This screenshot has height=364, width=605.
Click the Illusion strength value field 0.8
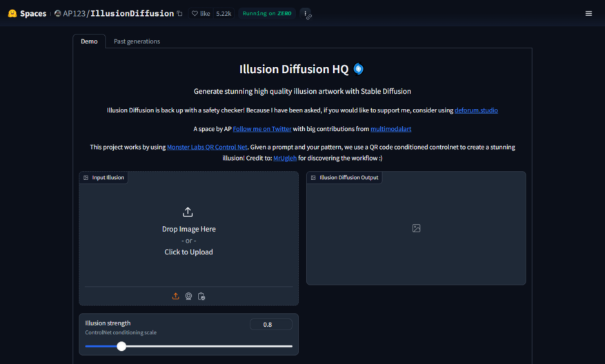(271, 325)
